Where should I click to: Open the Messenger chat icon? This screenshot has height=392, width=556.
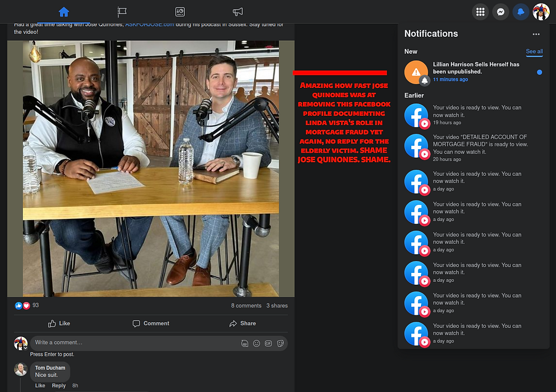pyautogui.click(x=500, y=12)
